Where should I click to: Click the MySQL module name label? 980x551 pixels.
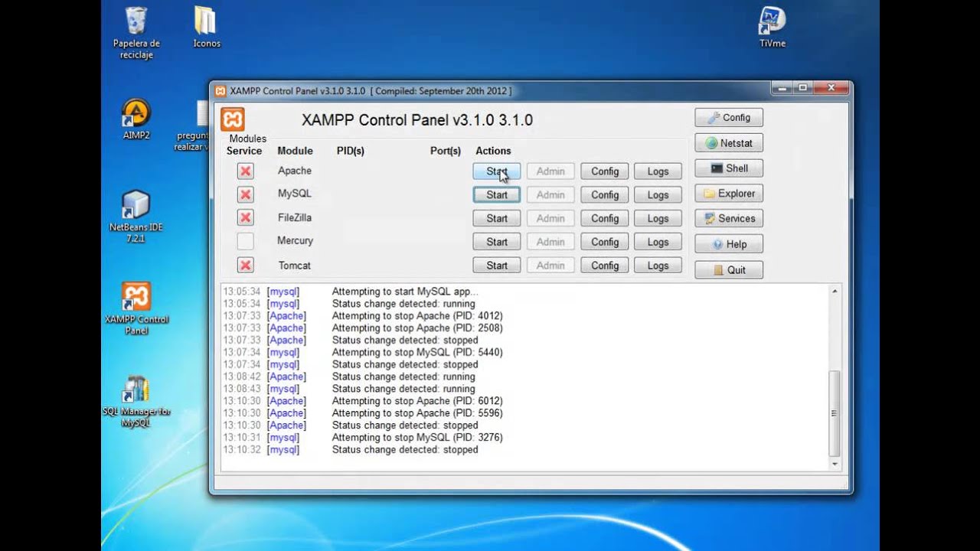295,194
